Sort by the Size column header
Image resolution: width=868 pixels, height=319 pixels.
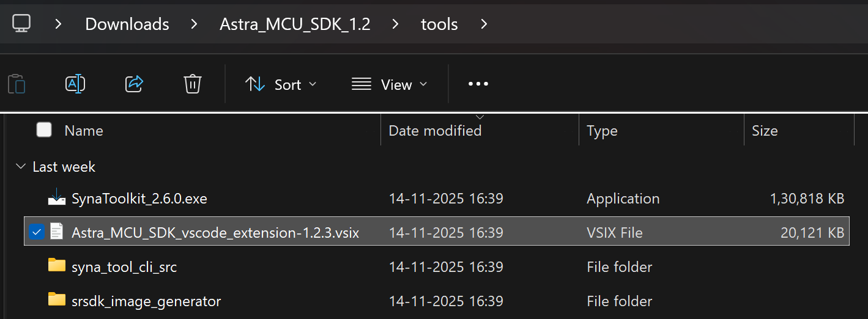click(765, 131)
